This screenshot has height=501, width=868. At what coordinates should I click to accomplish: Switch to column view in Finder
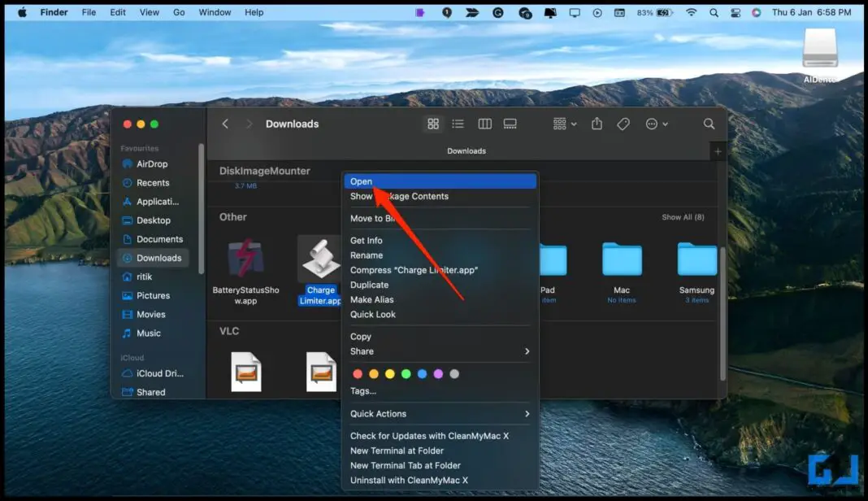click(484, 124)
